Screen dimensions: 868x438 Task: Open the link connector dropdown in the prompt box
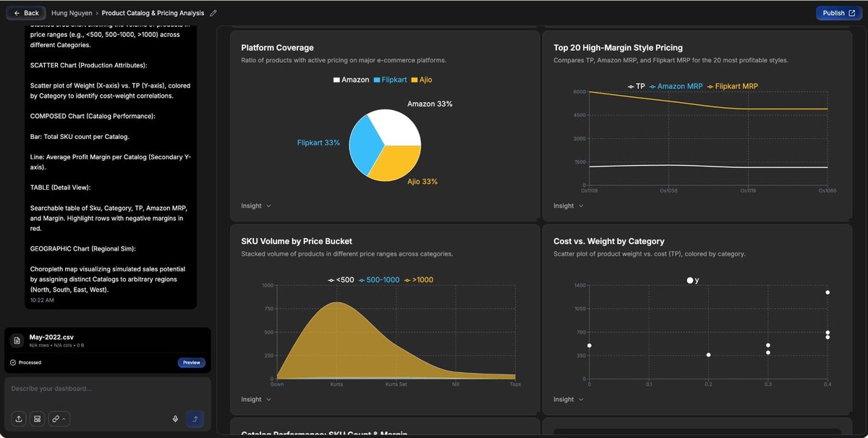click(59, 418)
